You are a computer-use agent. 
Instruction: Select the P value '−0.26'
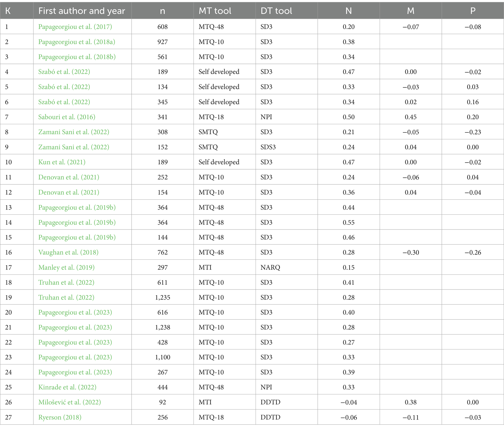point(473,252)
